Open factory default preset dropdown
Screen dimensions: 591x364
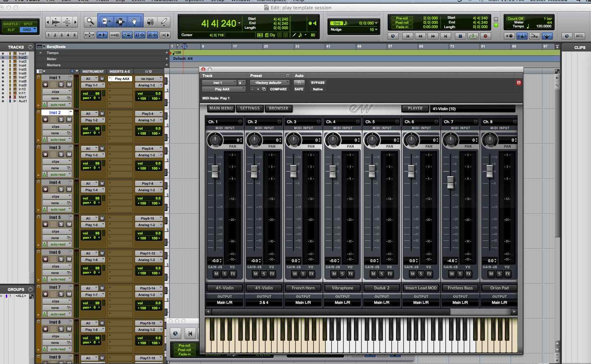pyautogui.click(x=269, y=83)
